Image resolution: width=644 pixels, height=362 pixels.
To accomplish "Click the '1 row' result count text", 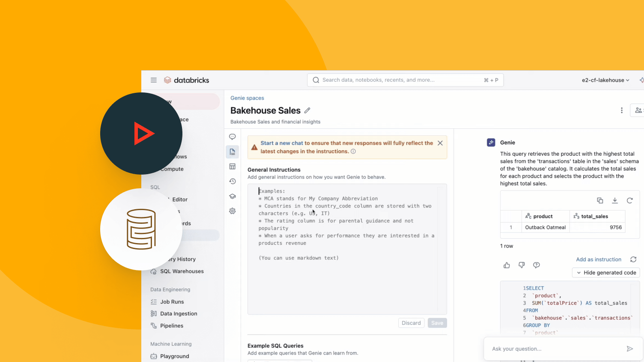I will 507,246.
